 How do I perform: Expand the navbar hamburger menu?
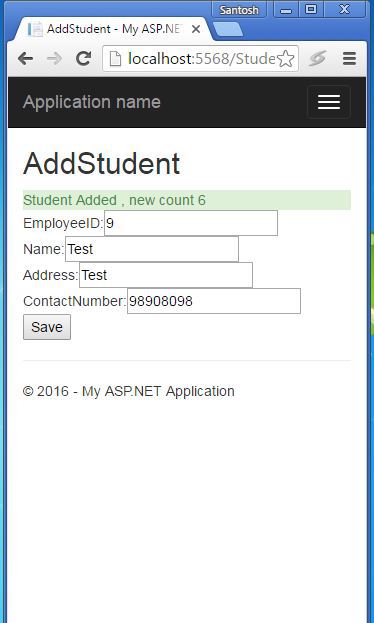pos(329,102)
